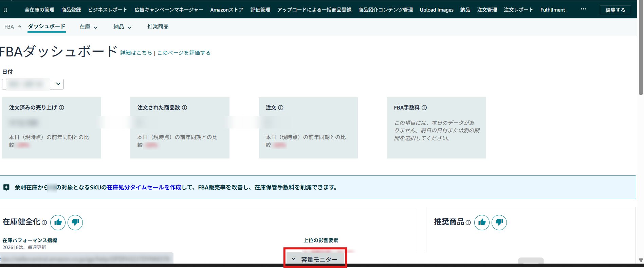The height and width of the screenshot is (268, 644).
Task: Open the 在庫処分タイムセールを作成 link
Action: 144,187
